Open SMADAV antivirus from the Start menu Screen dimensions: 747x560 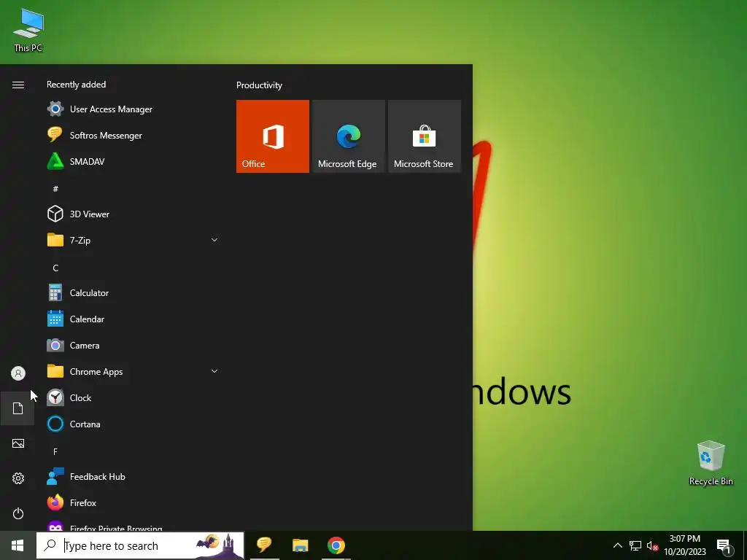click(133, 161)
